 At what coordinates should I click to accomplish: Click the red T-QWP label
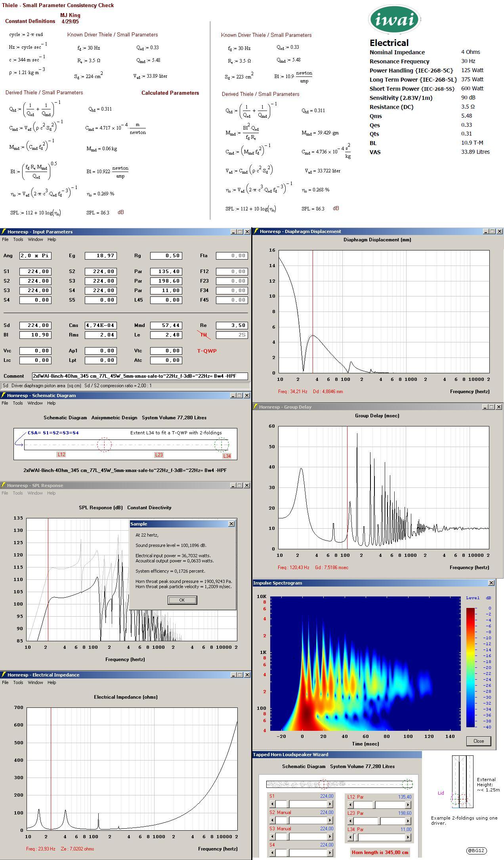(207, 351)
